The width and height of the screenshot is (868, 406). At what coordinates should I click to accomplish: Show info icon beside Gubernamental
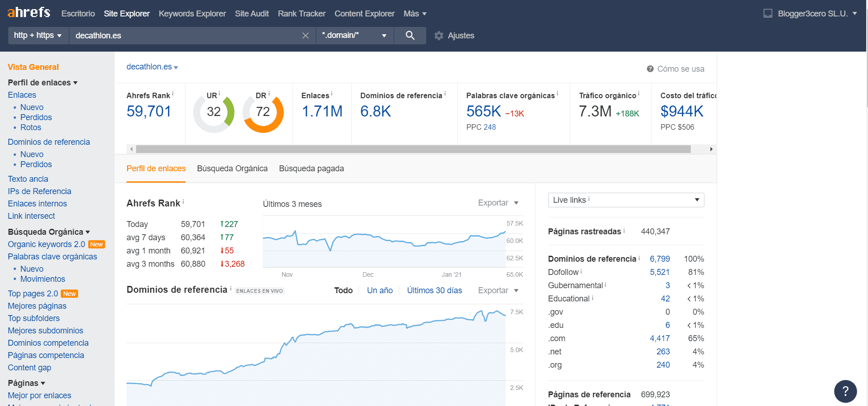605,285
